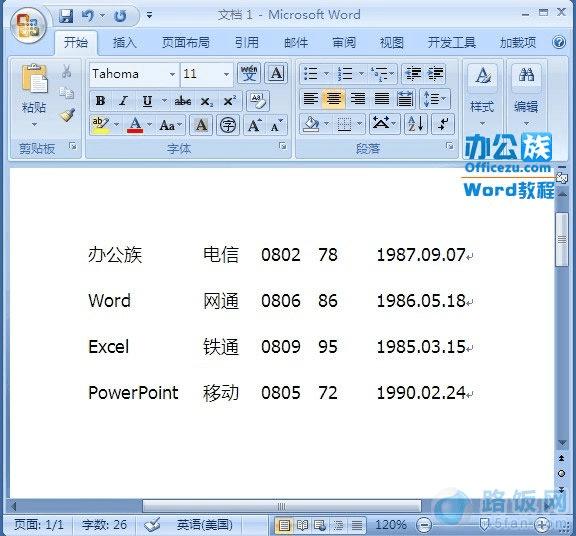Apply character shading button
This screenshot has height=536, width=576.
(x=201, y=125)
